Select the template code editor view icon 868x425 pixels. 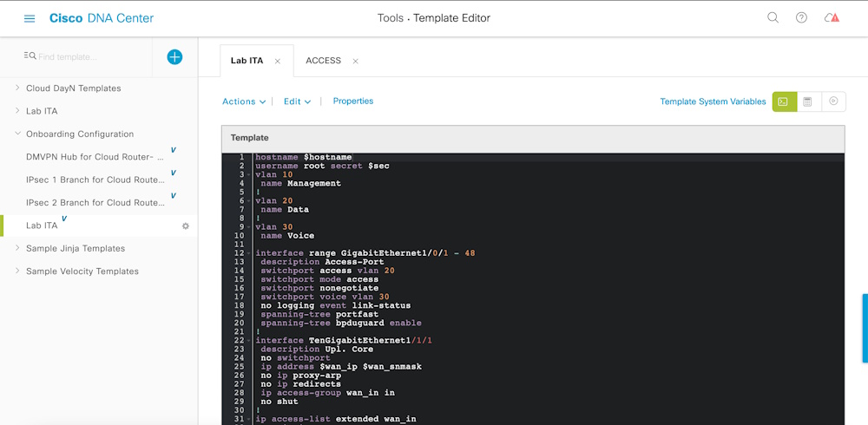click(785, 101)
